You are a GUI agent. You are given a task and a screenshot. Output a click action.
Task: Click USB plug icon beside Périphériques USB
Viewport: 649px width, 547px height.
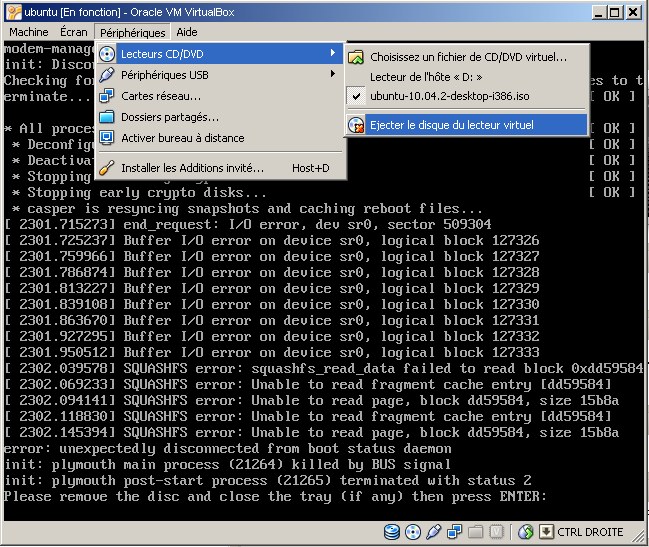pyautogui.click(x=107, y=75)
